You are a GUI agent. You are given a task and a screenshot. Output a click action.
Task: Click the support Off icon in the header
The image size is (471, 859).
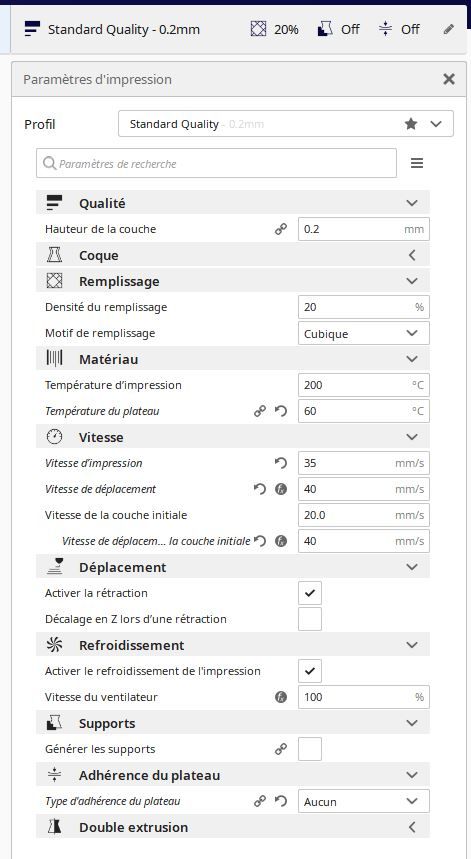(x=325, y=29)
